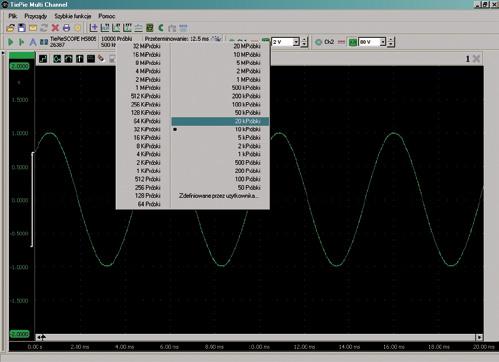This screenshot has height=362, width=499.
Task: Click the 10000 Próbki record length field
Action: (x=117, y=39)
